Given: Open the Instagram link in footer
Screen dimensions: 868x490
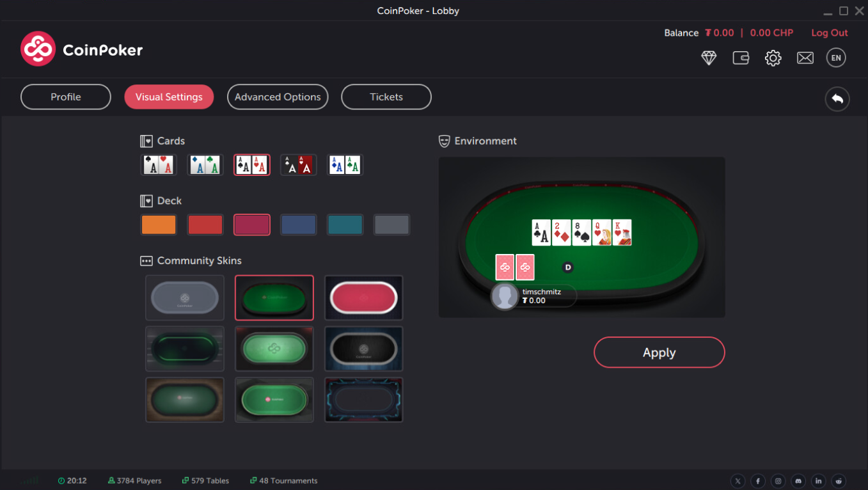Looking at the screenshot, I should 778,481.
